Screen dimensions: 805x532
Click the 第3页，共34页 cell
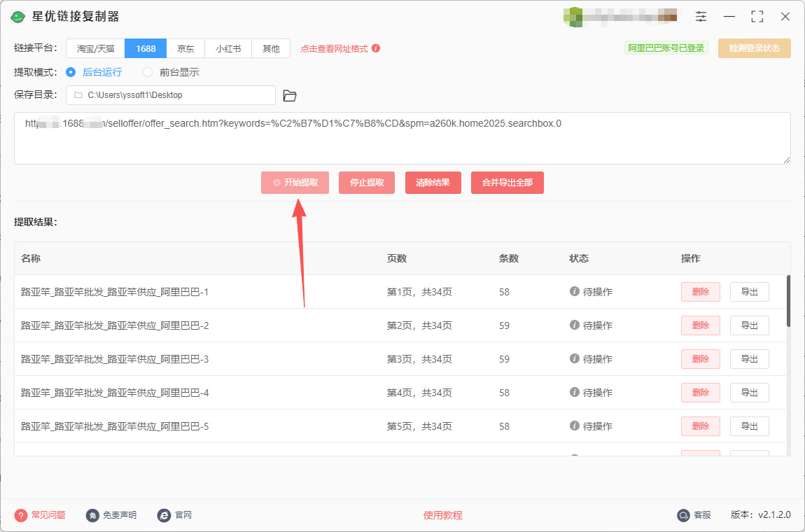click(x=419, y=360)
